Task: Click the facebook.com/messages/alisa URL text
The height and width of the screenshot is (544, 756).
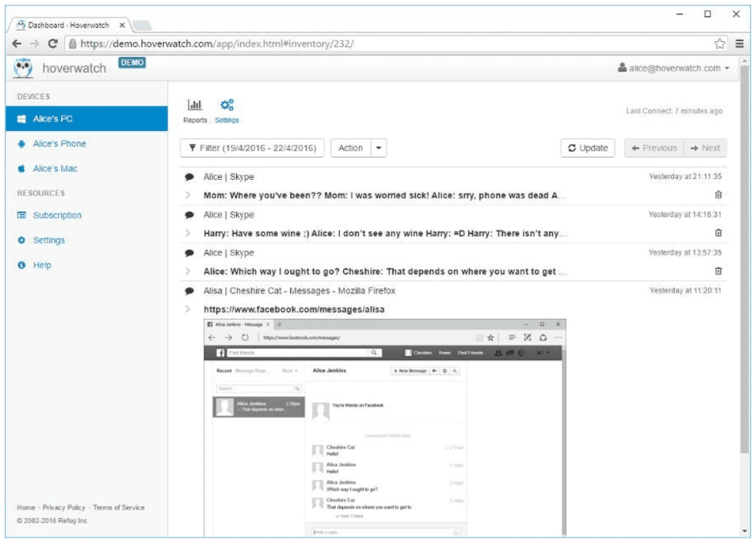Action: (294, 309)
